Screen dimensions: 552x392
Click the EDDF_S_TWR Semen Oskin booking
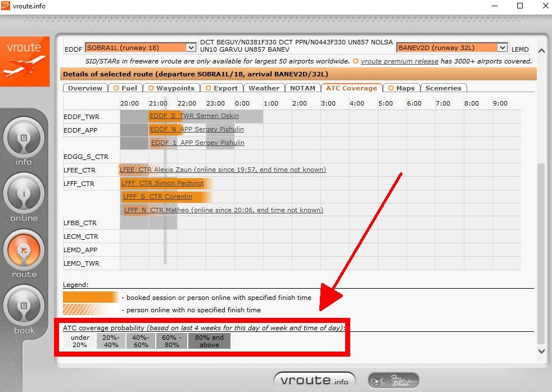point(194,116)
